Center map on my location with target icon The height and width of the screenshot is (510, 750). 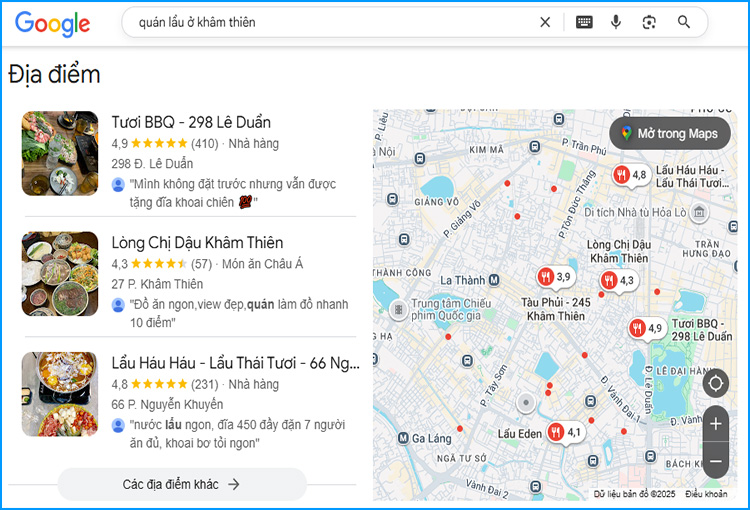point(716,383)
